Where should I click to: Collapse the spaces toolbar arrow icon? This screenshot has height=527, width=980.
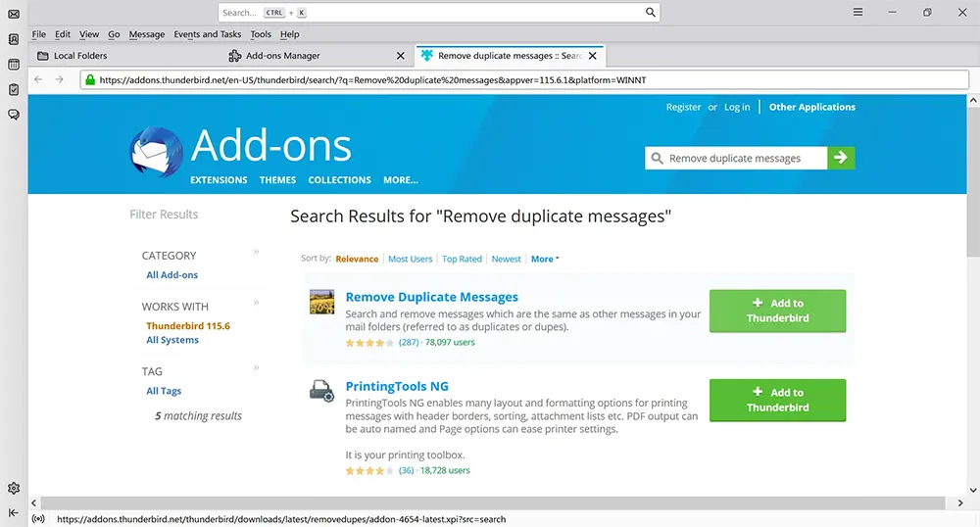pos(14,512)
